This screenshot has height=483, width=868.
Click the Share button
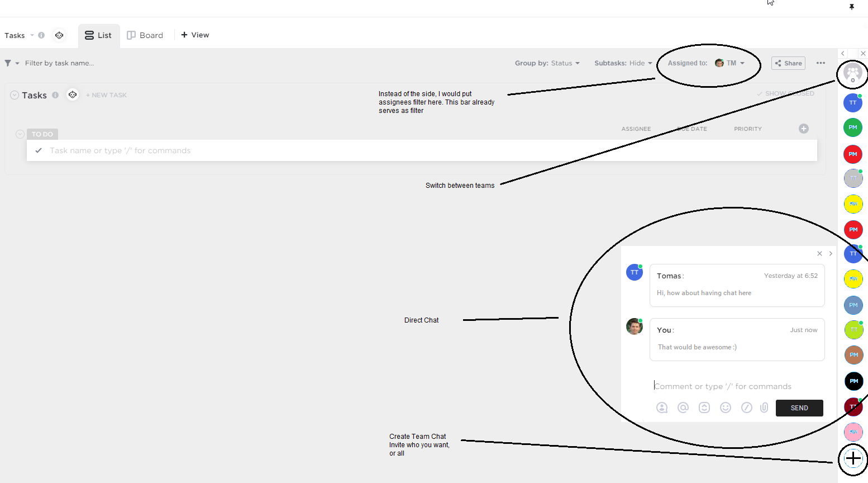pyautogui.click(x=788, y=63)
